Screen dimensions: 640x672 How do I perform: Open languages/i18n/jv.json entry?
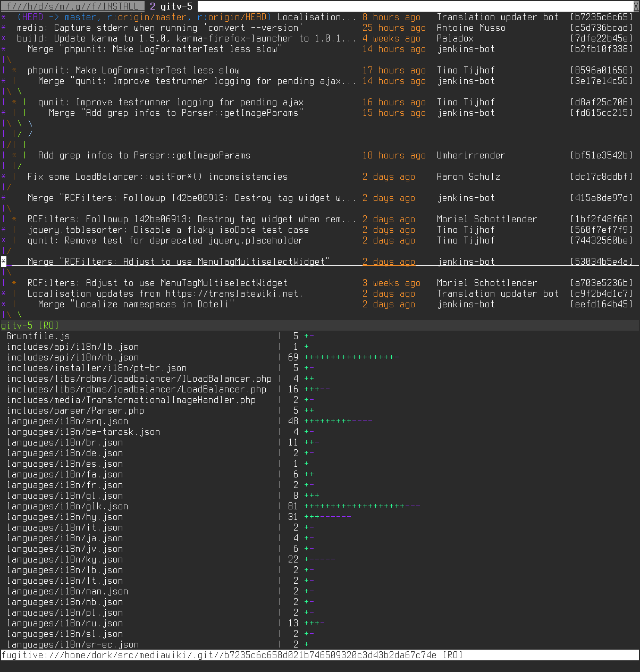[x=65, y=549]
